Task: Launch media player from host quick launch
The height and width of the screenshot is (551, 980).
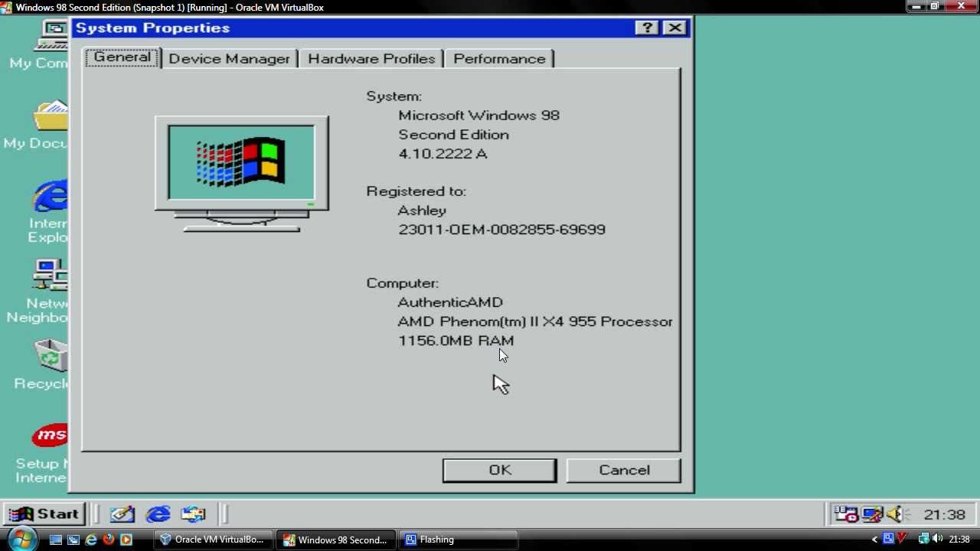Action: [126, 540]
